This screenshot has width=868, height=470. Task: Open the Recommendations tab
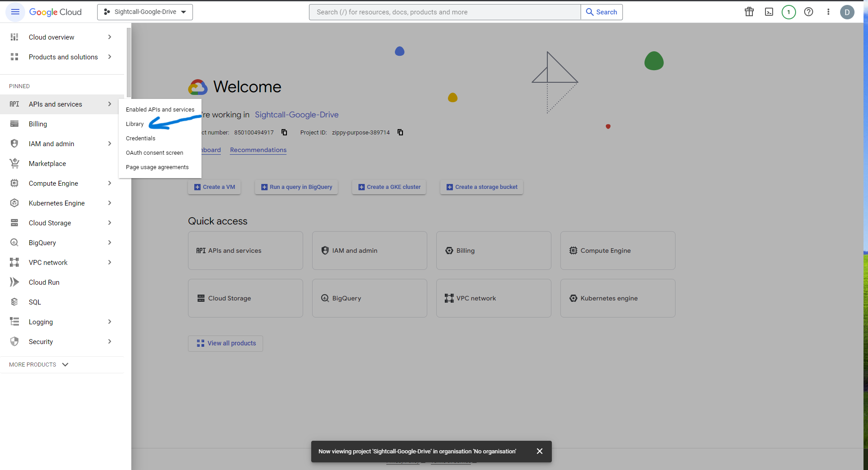(x=258, y=150)
